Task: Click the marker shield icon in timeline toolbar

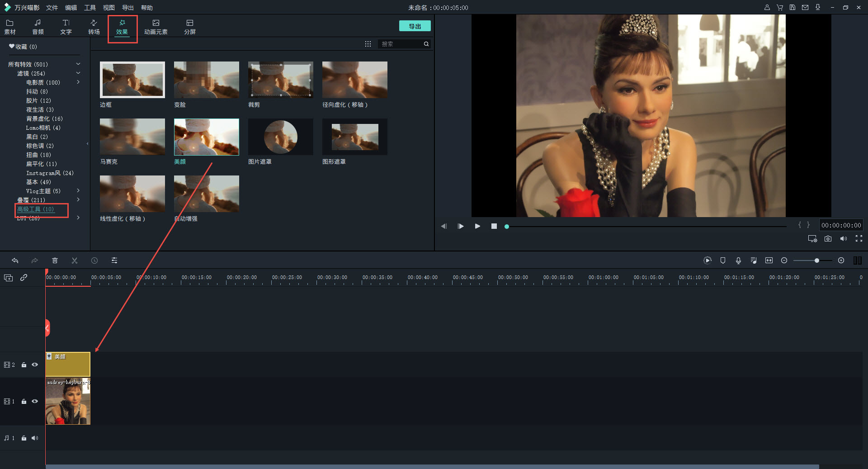Action: coord(723,261)
